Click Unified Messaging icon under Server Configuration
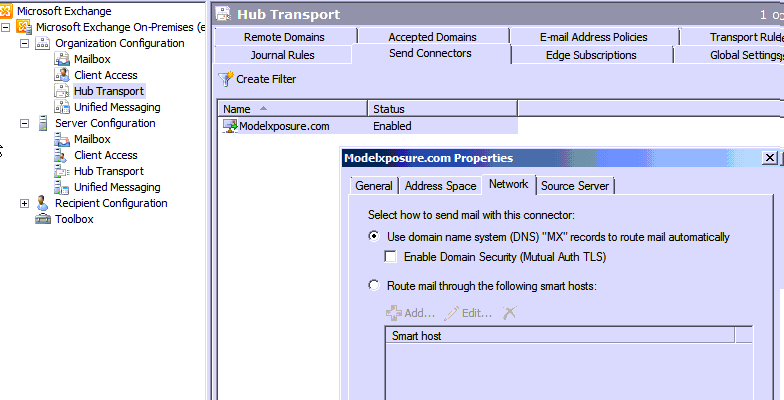 click(62, 187)
